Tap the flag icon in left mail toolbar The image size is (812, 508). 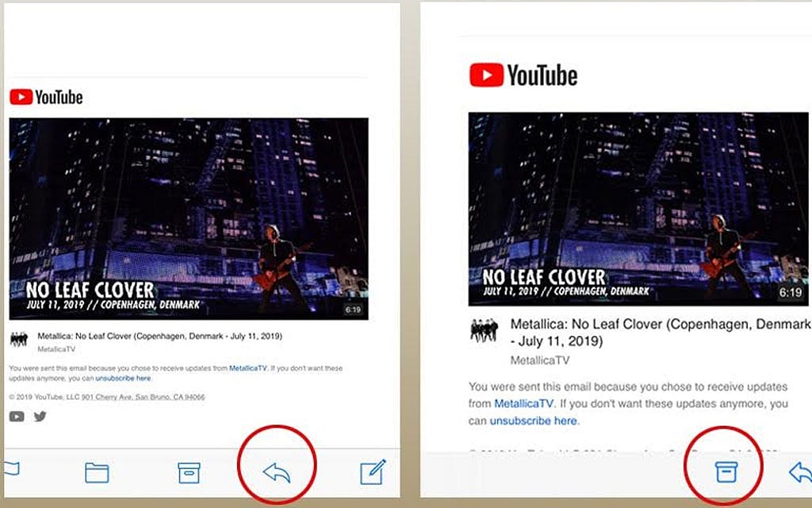(x=11, y=468)
